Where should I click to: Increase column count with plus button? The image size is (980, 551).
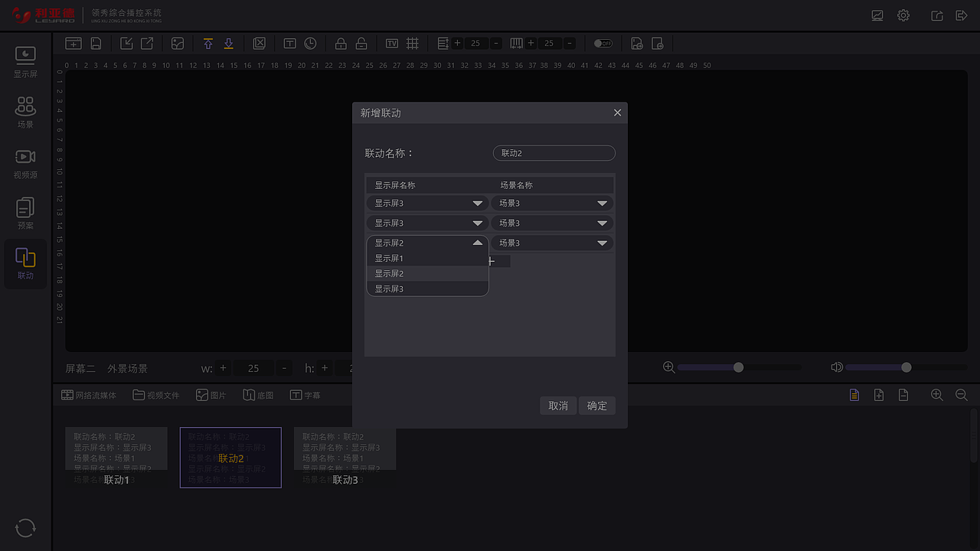point(531,44)
